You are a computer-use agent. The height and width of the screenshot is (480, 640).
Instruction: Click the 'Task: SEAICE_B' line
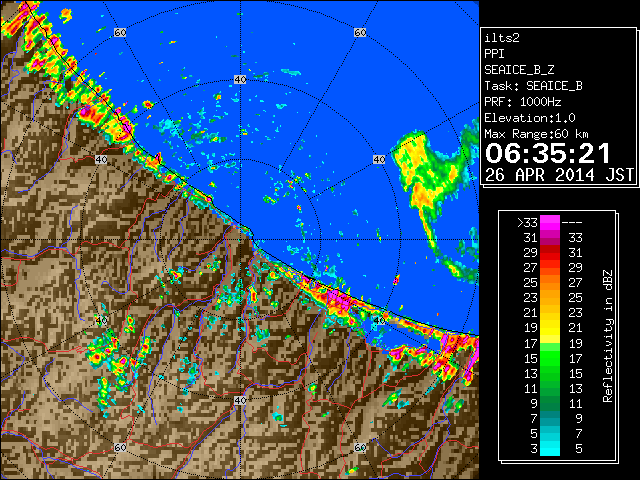(x=533, y=86)
